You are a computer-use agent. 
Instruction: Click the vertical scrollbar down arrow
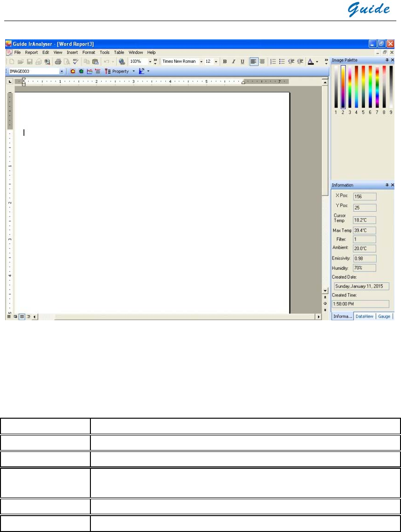325,291
